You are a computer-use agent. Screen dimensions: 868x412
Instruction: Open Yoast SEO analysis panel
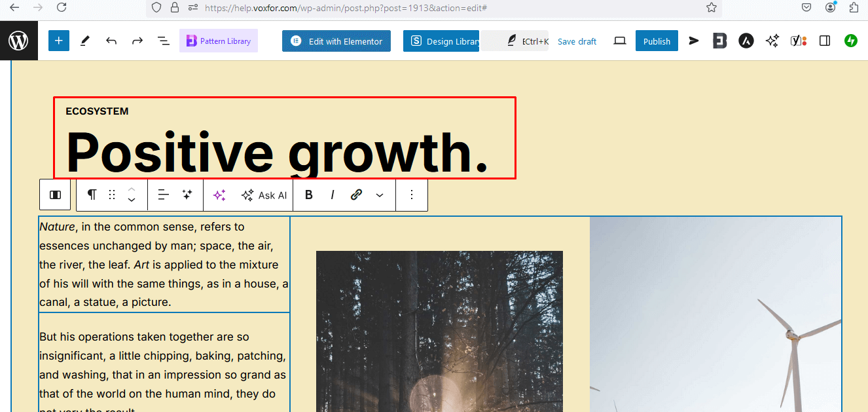(798, 40)
